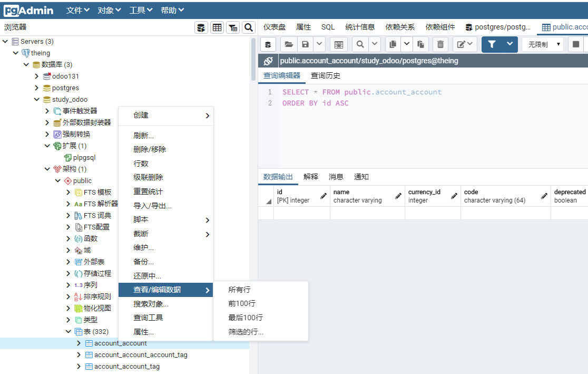Switch to the 仪表盘 tab
The width and height of the screenshot is (588, 374).
[x=275, y=27]
